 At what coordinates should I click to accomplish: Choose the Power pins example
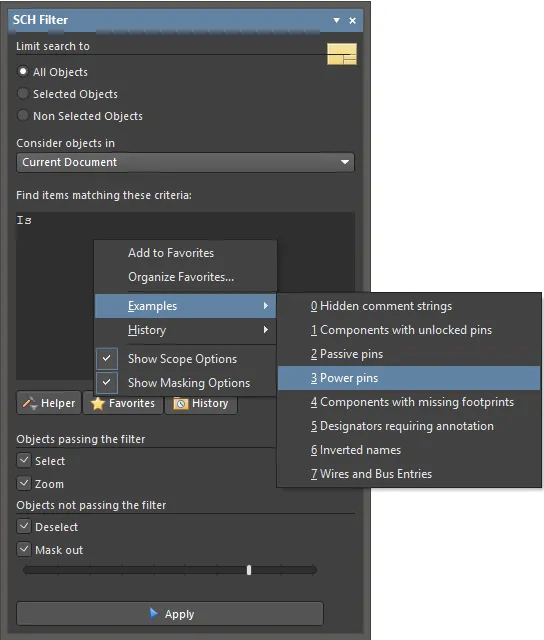click(409, 378)
